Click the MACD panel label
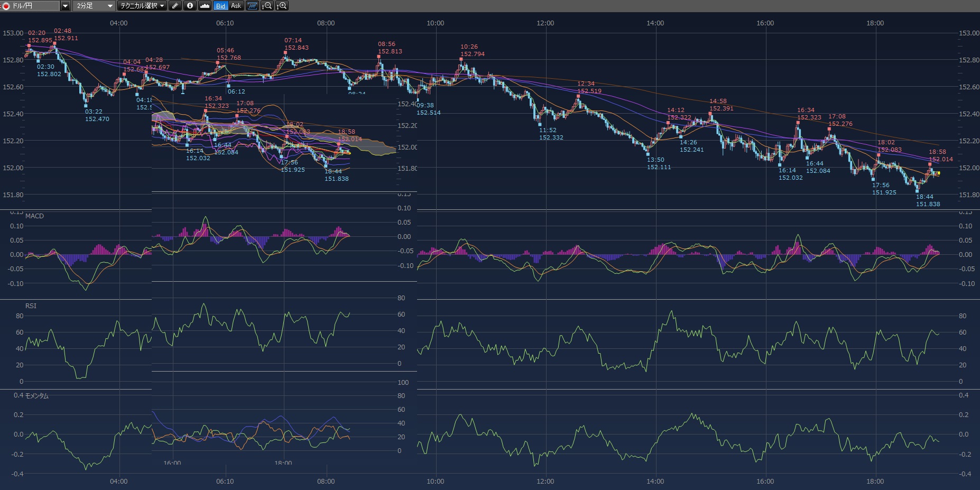The width and height of the screenshot is (980, 490). coord(34,216)
